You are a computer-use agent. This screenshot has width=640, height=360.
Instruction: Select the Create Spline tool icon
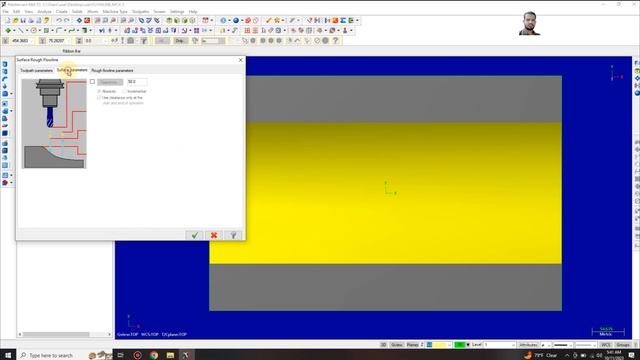point(71,31)
